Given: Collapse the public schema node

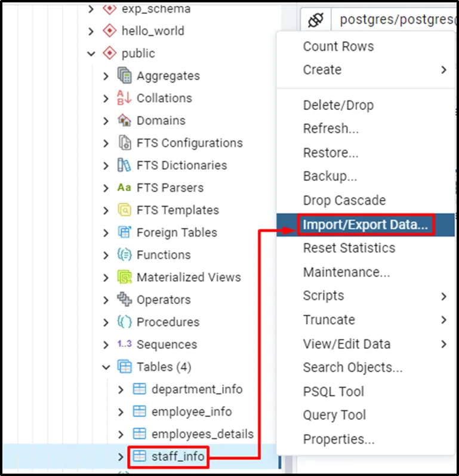Looking at the screenshot, I should point(91,54).
